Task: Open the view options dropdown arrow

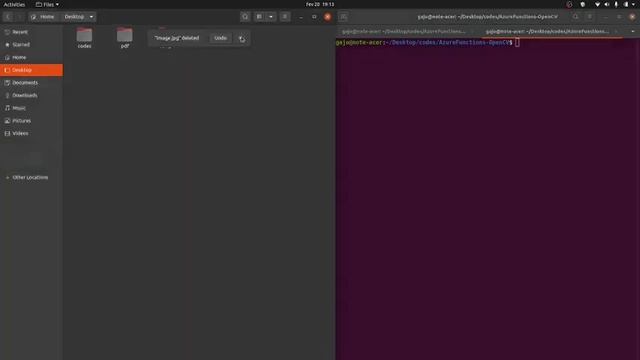Action: (271, 17)
